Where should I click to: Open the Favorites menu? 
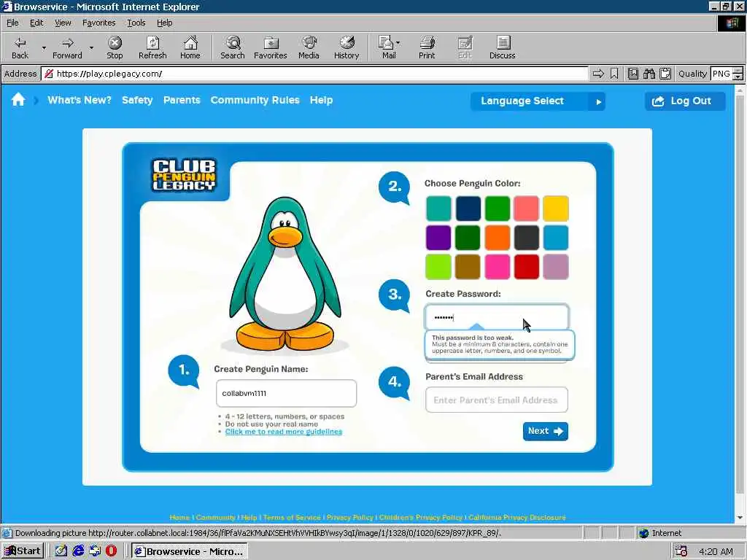pyautogui.click(x=98, y=23)
